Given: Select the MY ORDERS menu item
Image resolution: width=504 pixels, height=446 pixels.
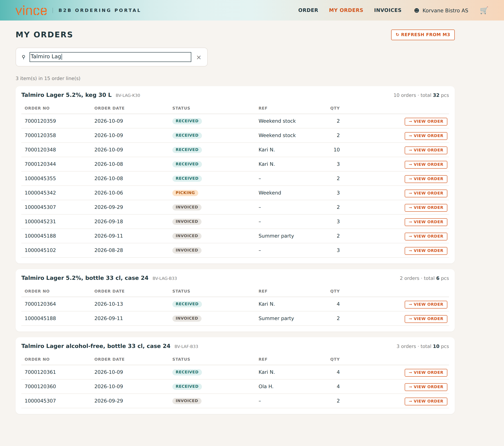Looking at the screenshot, I should pyautogui.click(x=346, y=10).
